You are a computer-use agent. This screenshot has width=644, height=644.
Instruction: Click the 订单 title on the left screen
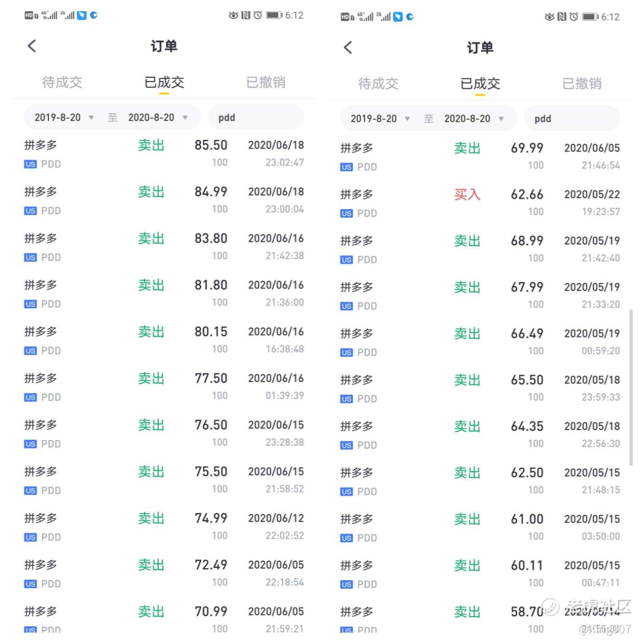[164, 46]
